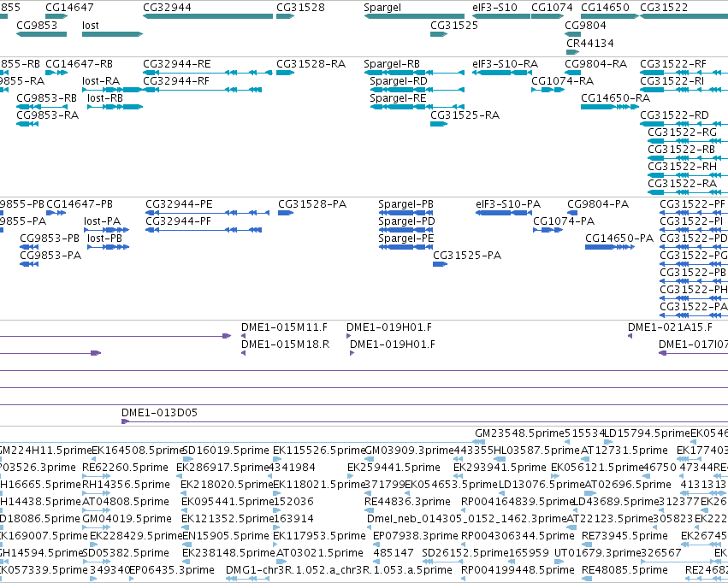Select transcript CG14650-RA
The image size is (728, 583).
(x=616, y=97)
